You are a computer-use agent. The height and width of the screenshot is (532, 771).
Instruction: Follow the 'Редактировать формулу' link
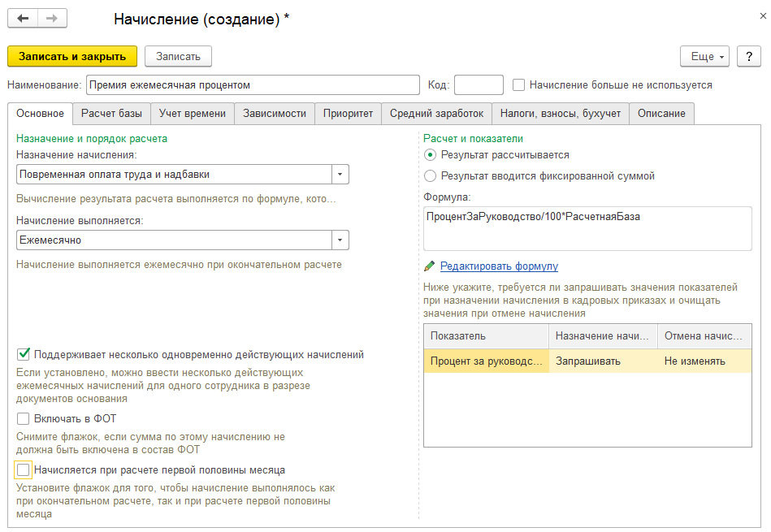coord(499,266)
